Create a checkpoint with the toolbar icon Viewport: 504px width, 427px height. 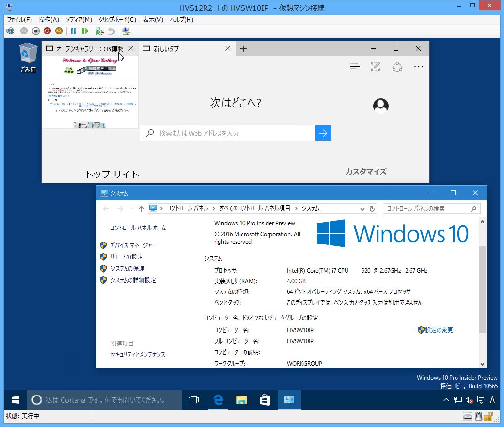(100, 31)
